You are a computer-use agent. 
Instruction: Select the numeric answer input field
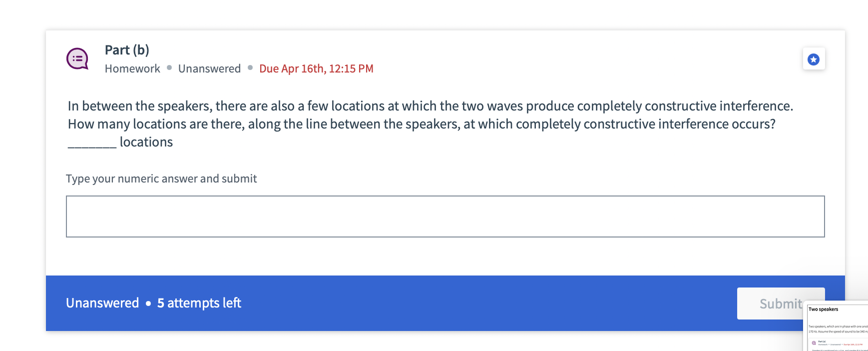(x=444, y=216)
